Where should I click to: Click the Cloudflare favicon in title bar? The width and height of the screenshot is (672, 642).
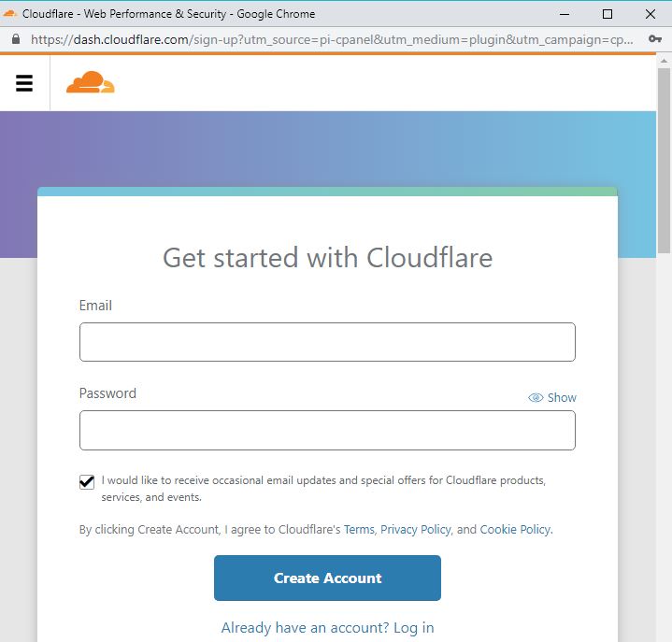tap(9, 14)
